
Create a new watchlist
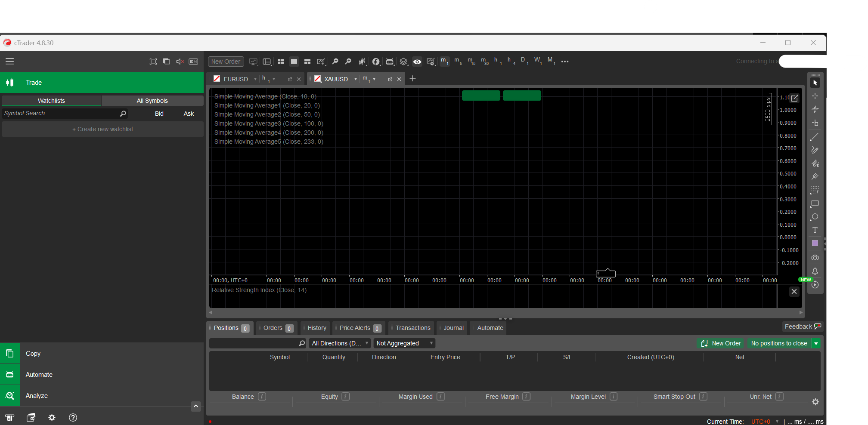102,129
